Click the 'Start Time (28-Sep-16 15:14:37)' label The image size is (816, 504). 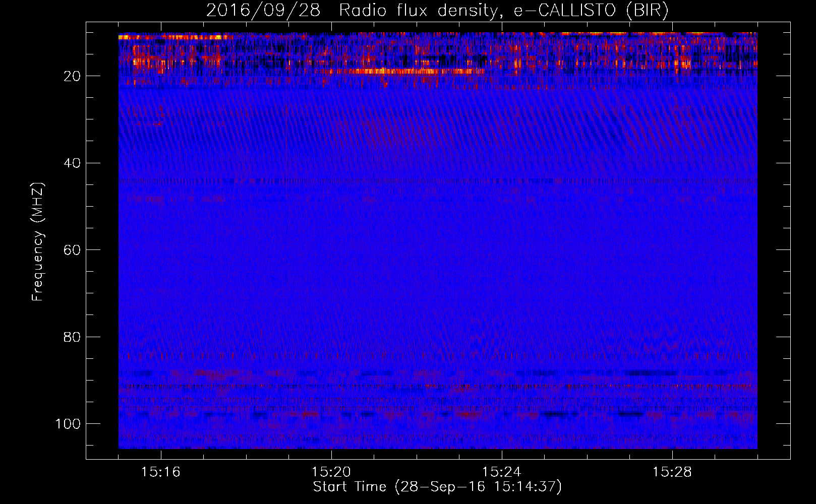tap(437, 487)
